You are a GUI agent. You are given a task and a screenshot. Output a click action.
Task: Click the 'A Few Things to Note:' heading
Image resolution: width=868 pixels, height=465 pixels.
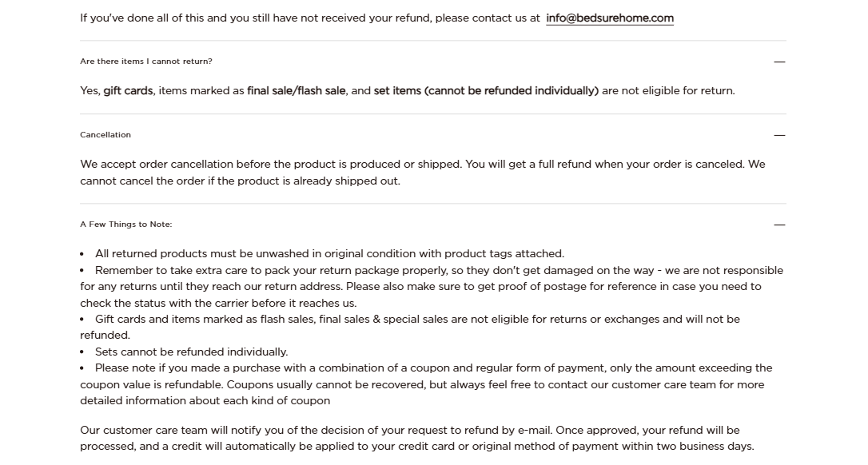pyautogui.click(x=126, y=225)
